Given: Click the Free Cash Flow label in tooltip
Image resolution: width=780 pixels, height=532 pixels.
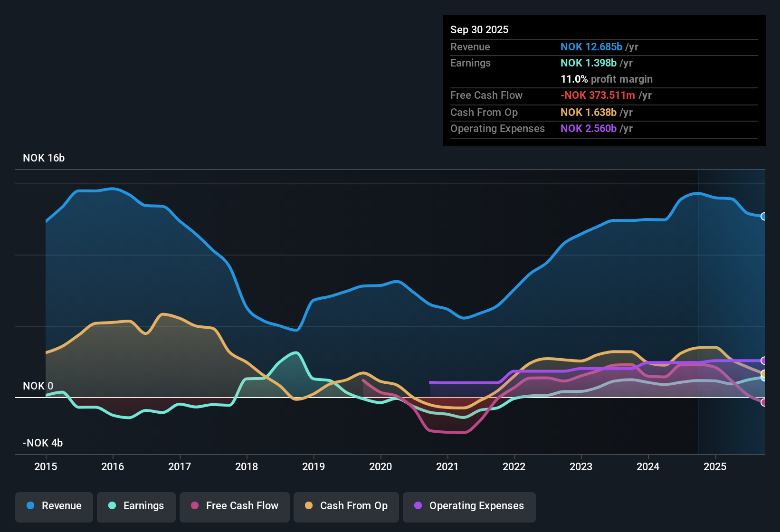Looking at the screenshot, I should pyautogui.click(x=486, y=95).
